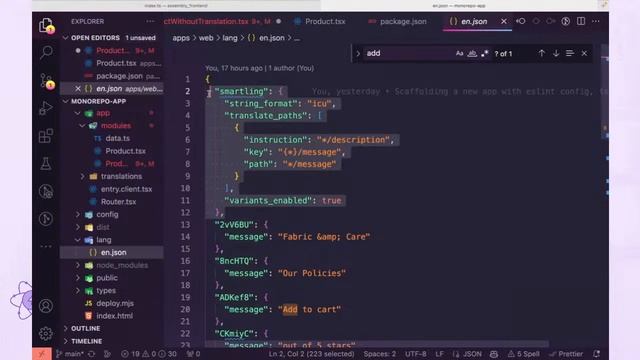
Task: Switch to the unsaved ctWithoutTranslation.tsx tab
Action: click(222, 21)
